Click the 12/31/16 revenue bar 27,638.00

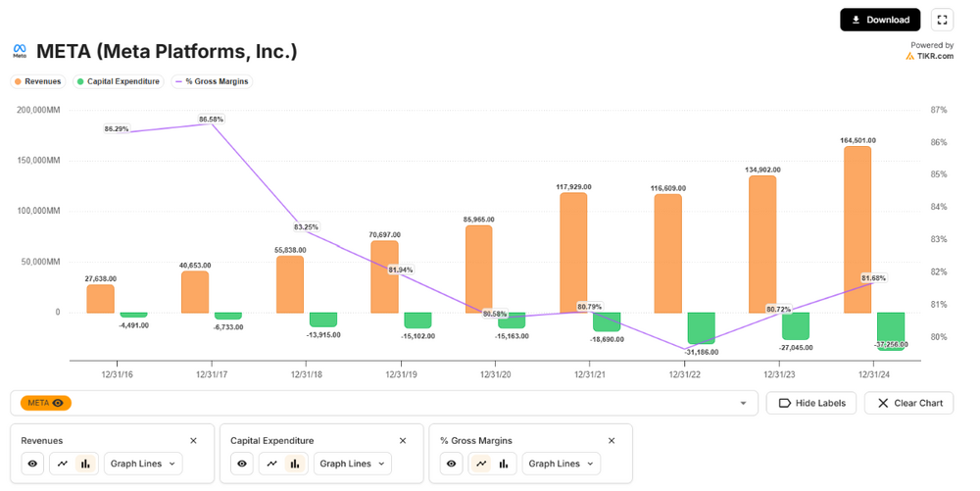[100, 299]
